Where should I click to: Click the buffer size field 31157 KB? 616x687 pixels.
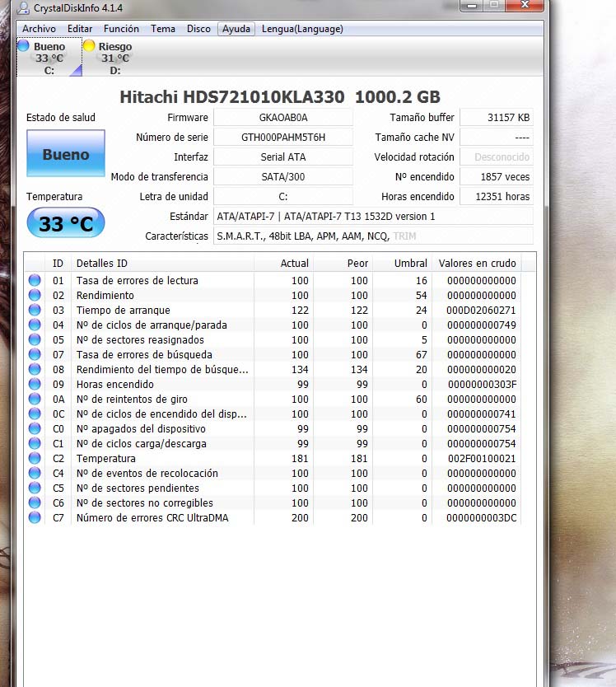[497, 118]
